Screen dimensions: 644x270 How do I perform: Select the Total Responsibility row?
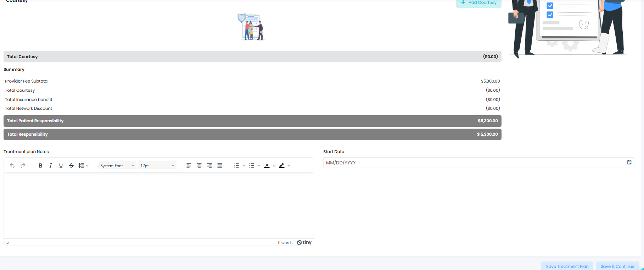click(x=252, y=134)
